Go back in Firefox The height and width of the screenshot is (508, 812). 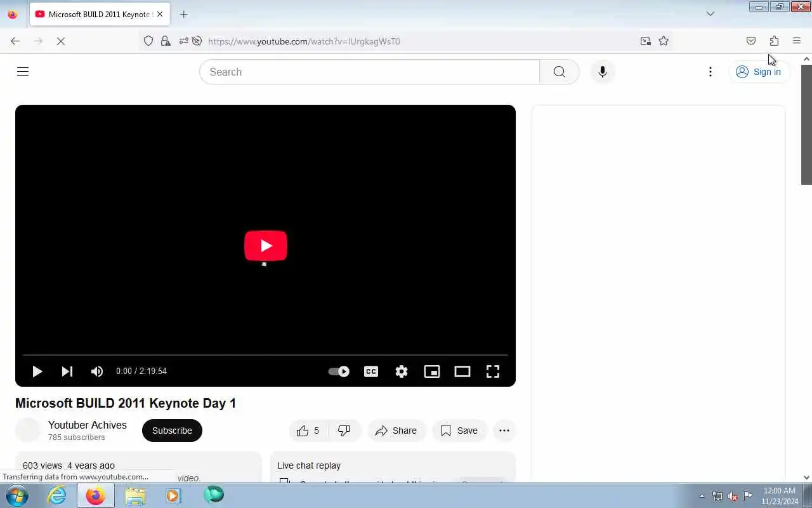[x=15, y=41]
